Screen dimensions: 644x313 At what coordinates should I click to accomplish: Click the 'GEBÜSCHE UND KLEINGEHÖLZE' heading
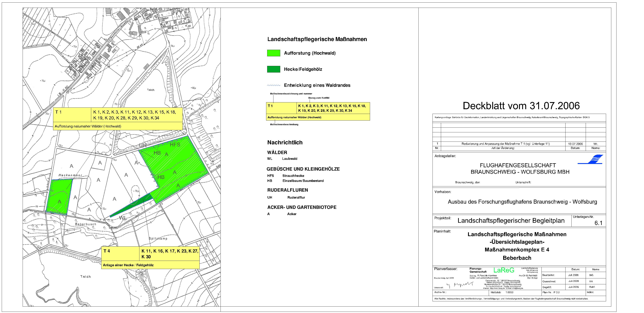303,169
